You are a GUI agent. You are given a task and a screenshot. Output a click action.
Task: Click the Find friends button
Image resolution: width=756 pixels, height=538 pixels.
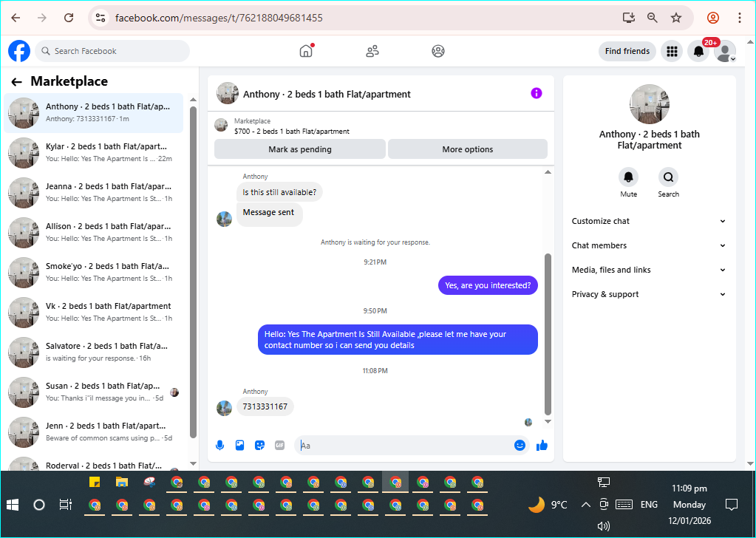627,51
